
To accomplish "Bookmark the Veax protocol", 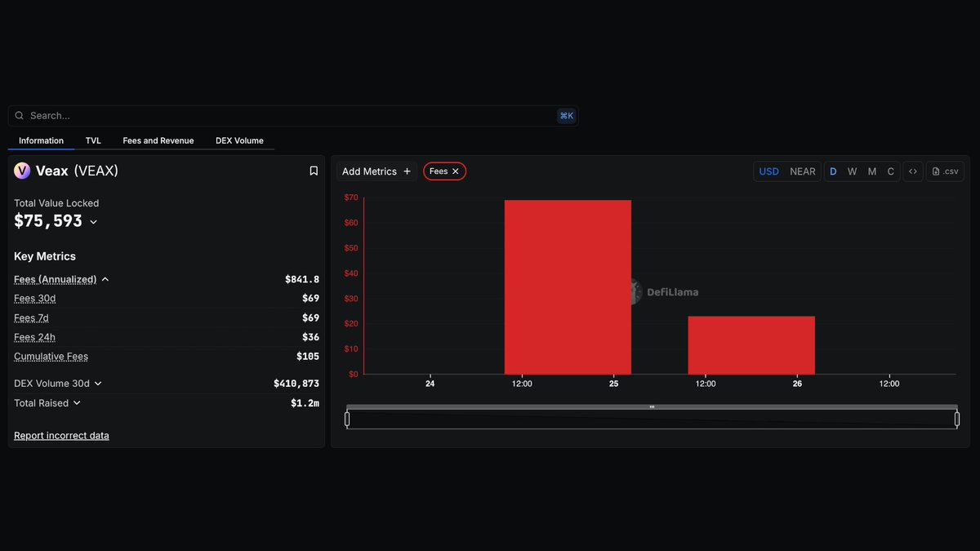I will coord(314,171).
